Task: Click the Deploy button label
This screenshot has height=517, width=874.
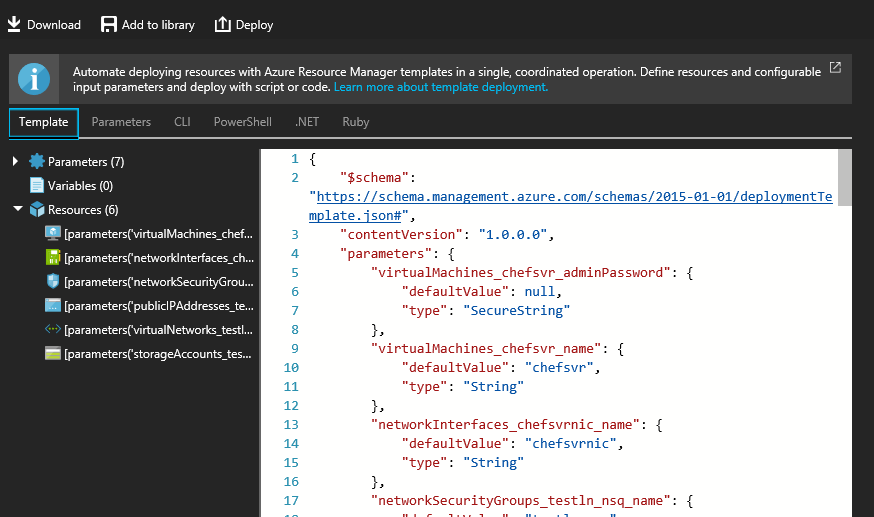Action: 254,25
